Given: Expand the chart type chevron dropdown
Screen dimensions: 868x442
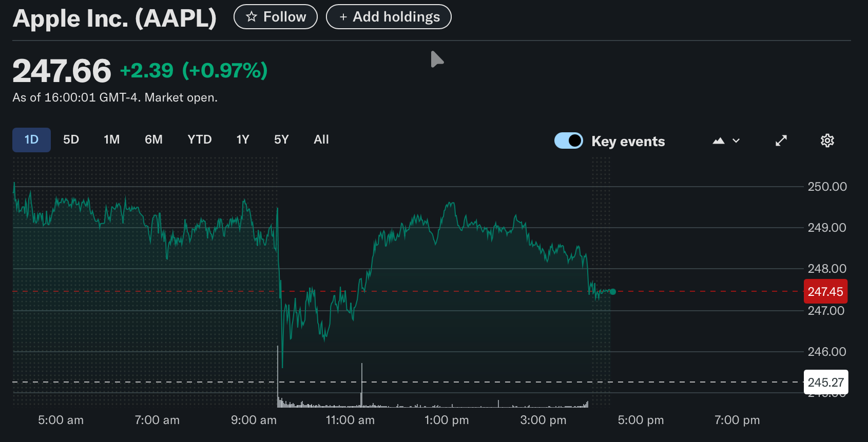Looking at the screenshot, I should pos(736,141).
